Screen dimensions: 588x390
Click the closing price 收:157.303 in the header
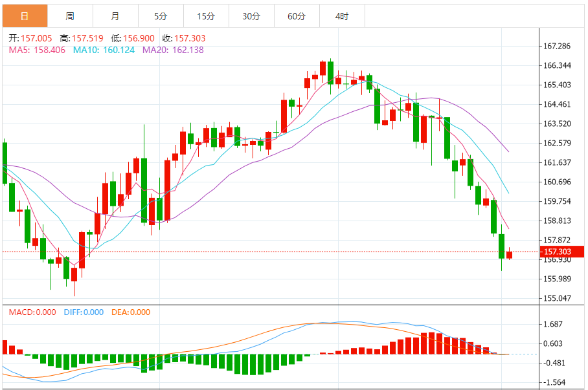[x=184, y=38]
